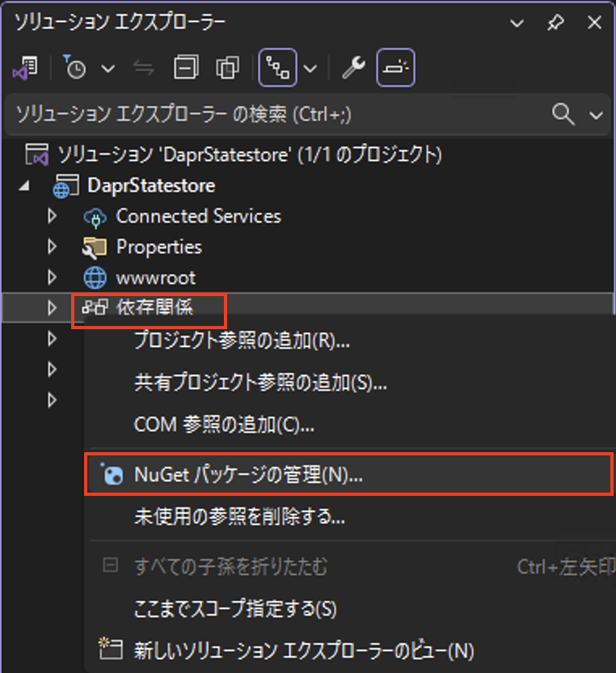Click the sync with active document arrows

143,68
